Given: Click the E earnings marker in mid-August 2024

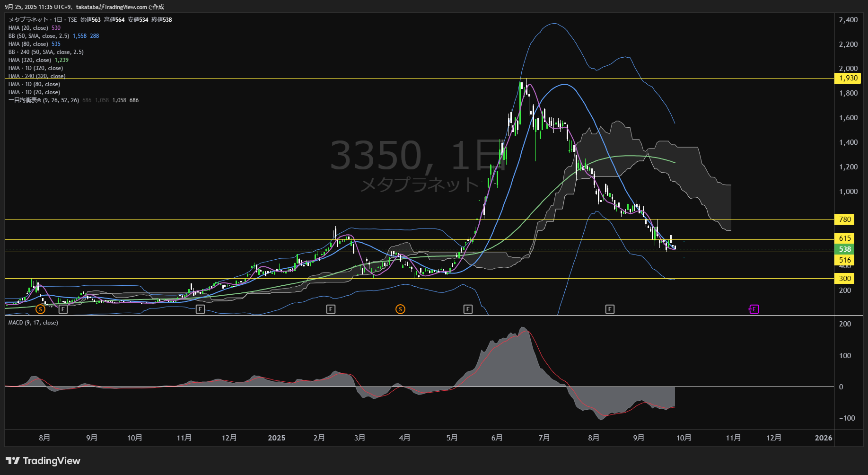Looking at the screenshot, I should (x=63, y=309).
